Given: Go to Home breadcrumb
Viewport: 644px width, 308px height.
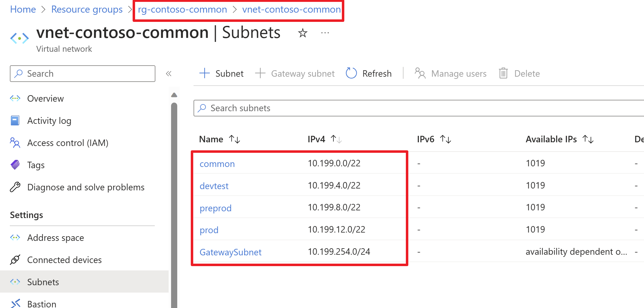Looking at the screenshot, I should coord(23,10).
